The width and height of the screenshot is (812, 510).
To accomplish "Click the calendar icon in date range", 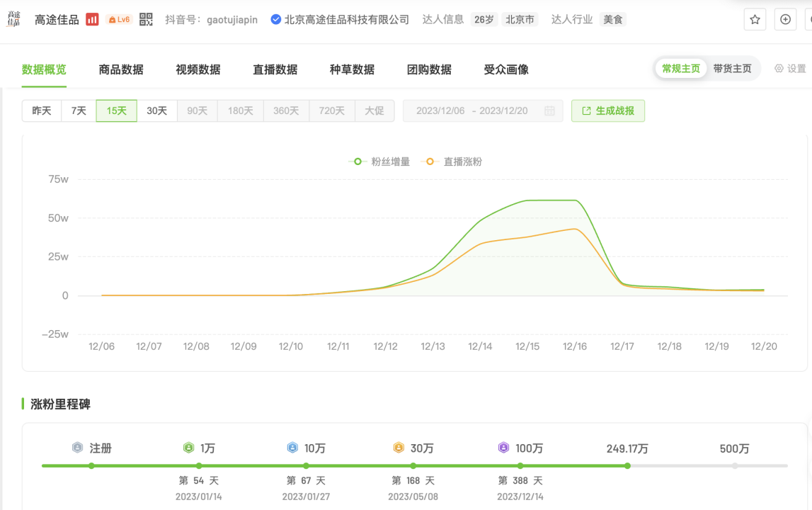I will pyautogui.click(x=549, y=111).
